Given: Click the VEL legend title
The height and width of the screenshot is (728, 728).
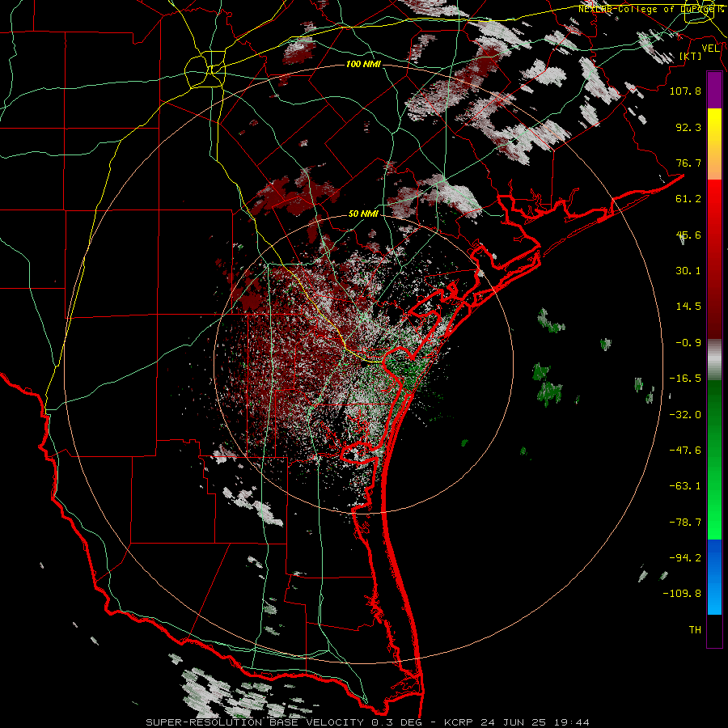Looking at the screenshot, I should click(710, 48).
